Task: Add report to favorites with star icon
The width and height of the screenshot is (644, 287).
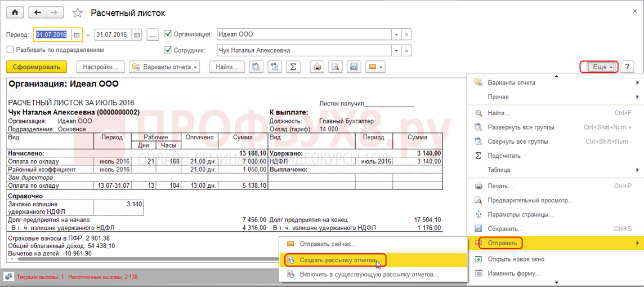Action: coord(78,13)
